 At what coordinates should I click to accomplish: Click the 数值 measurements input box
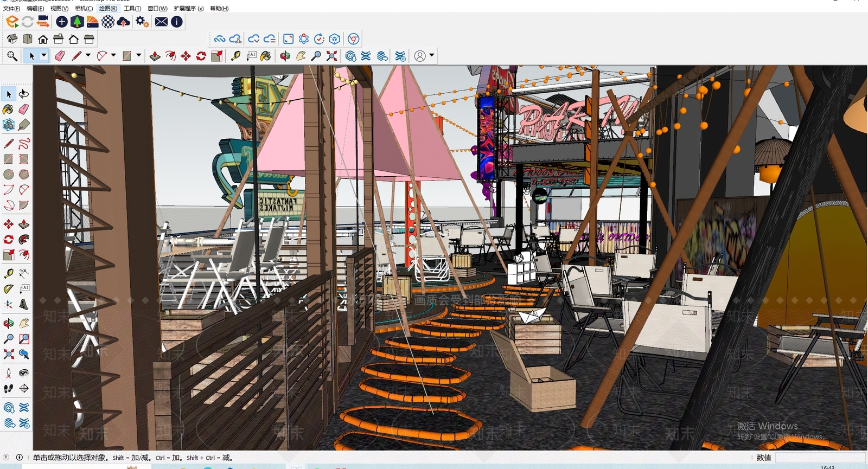click(x=820, y=458)
